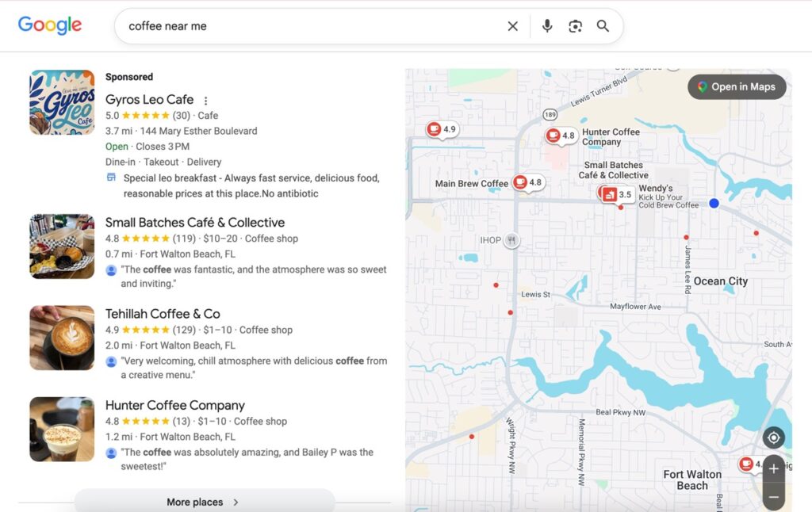Click reviewer avatar for Hunter Coffee review

point(111,453)
